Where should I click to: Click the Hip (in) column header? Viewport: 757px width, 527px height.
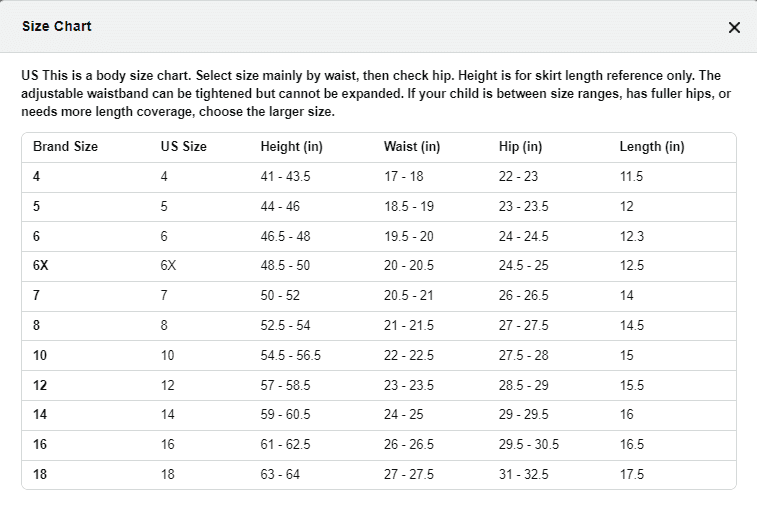click(520, 147)
